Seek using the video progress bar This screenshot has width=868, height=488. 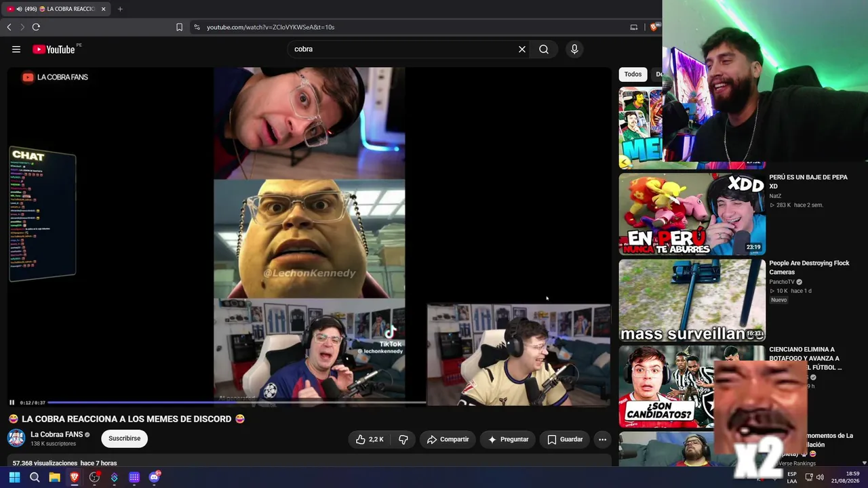(x=237, y=403)
